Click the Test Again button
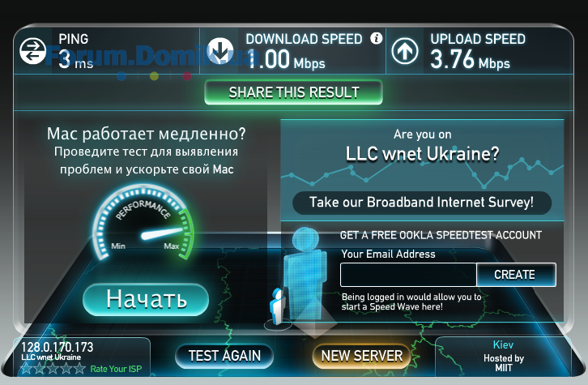Screen dimensions: 588x385 tap(224, 356)
